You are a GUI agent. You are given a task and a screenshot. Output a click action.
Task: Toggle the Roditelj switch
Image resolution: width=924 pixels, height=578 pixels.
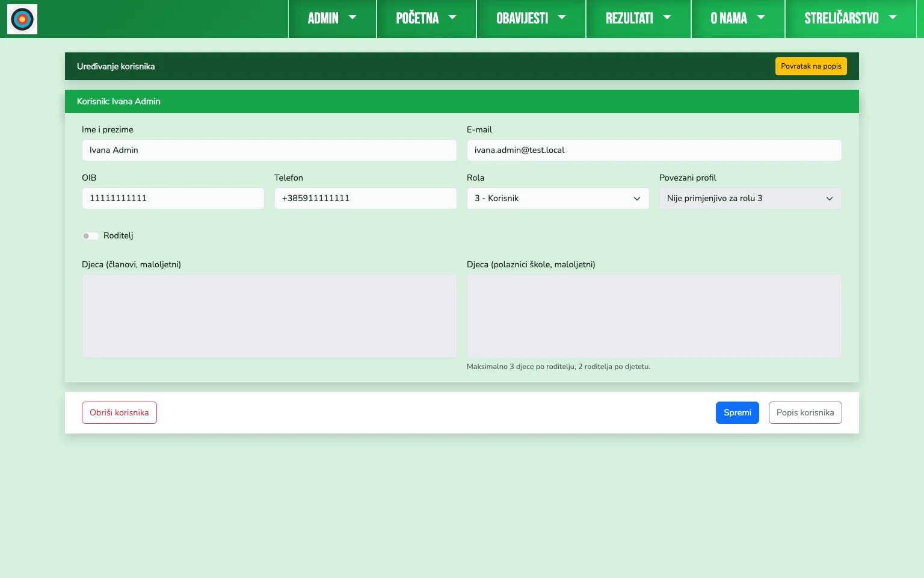90,236
